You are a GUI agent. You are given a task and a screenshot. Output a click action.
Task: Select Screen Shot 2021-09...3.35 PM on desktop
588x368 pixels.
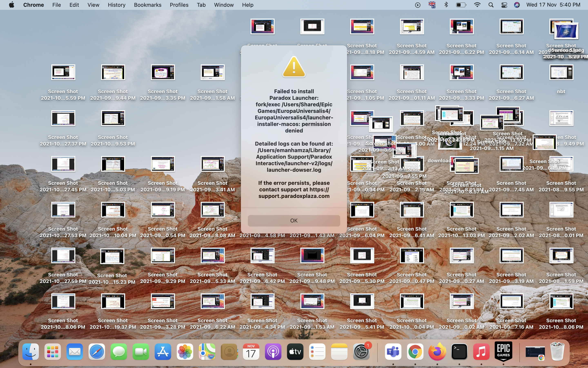pos(163,73)
